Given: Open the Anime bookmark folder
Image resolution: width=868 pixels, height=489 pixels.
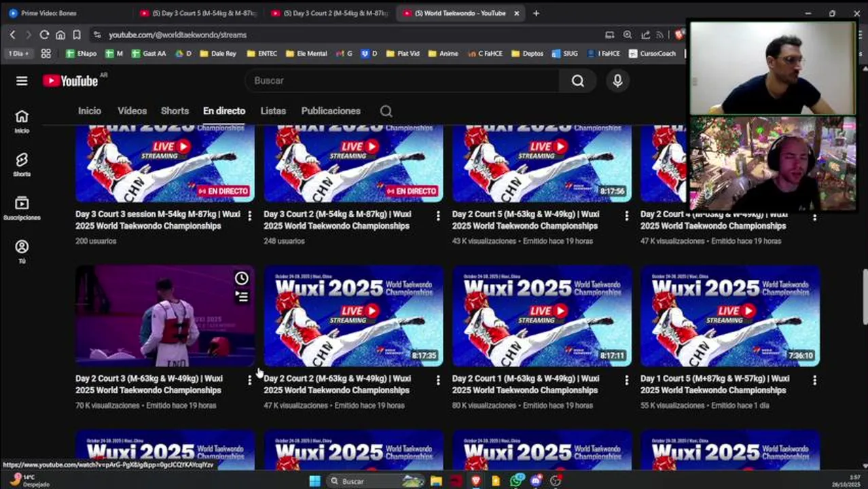Looking at the screenshot, I should coord(443,54).
